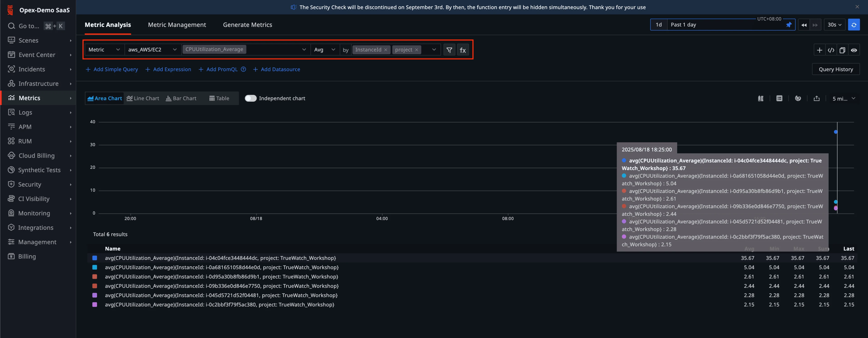Click the Go to search field

coord(29,26)
